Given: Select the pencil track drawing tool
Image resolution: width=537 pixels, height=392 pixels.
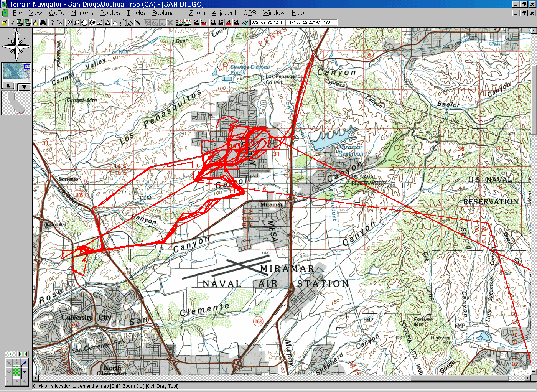Looking at the screenshot, I should pos(130,23).
